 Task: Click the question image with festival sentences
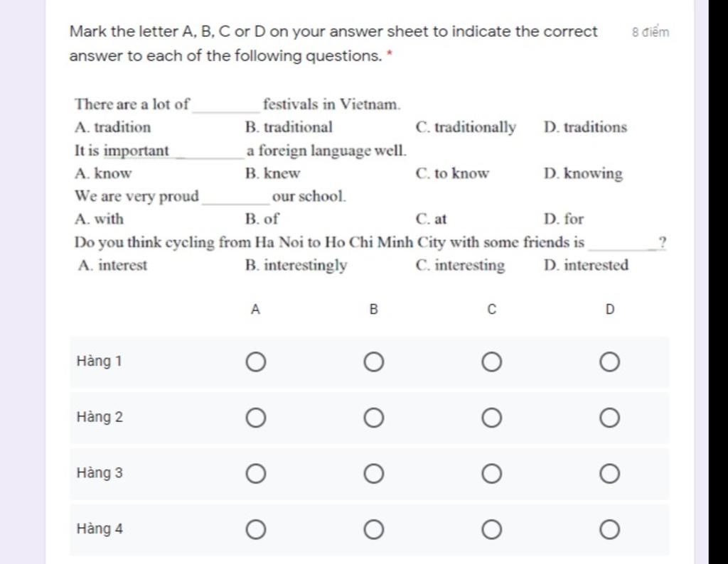(x=370, y=185)
